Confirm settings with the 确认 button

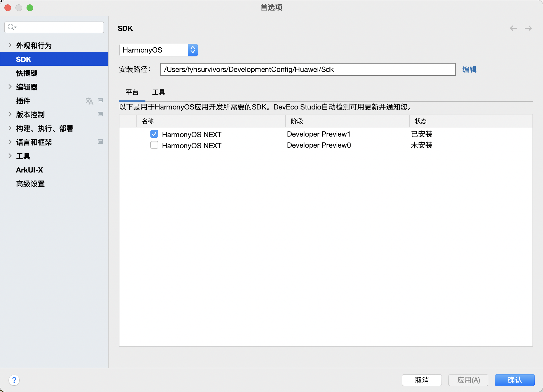tap(514, 380)
